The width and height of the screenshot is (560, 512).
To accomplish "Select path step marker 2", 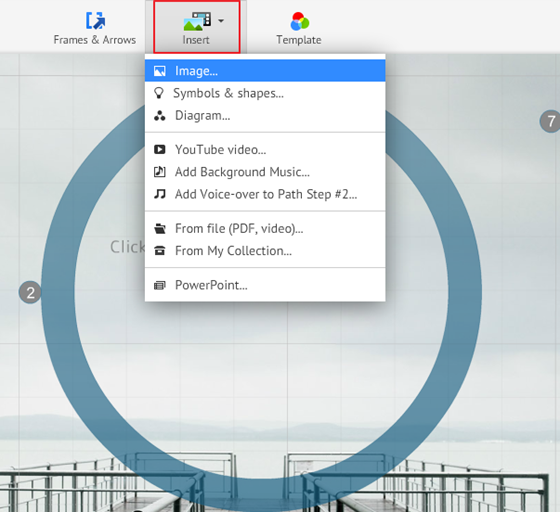I will [x=30, y=293].
